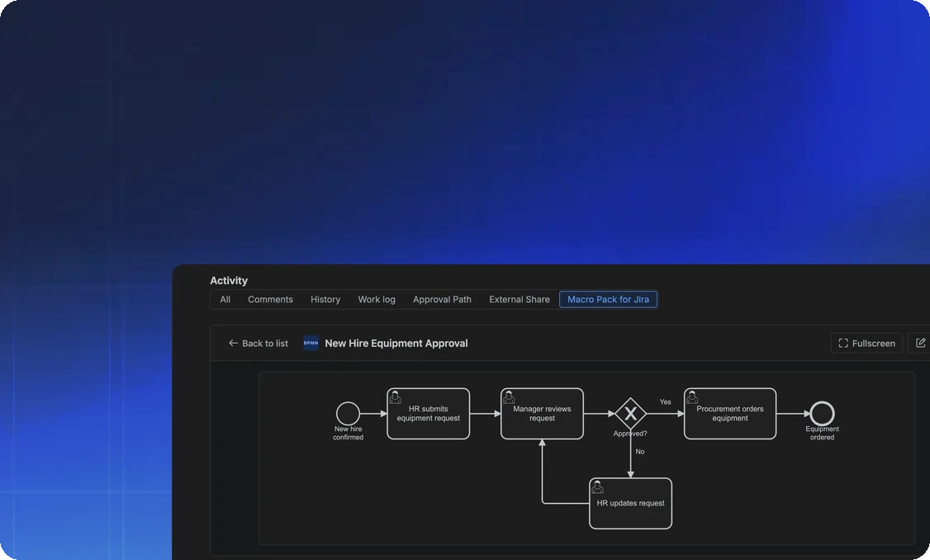Switch to the Work log tab
The width and height of the screenshot is (930, 560).
(x=377, y=300)
